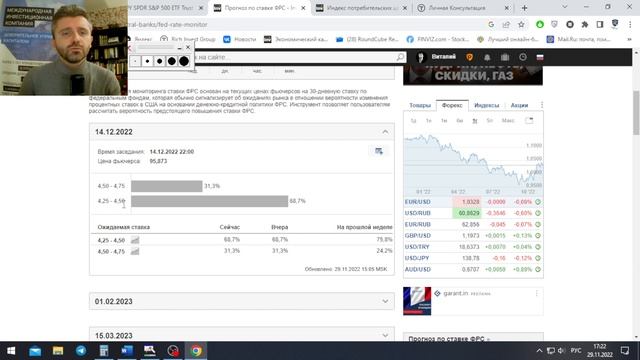Open the widget three-dot options
This screenshot has height=360, width=640.
tap(542, 105)
